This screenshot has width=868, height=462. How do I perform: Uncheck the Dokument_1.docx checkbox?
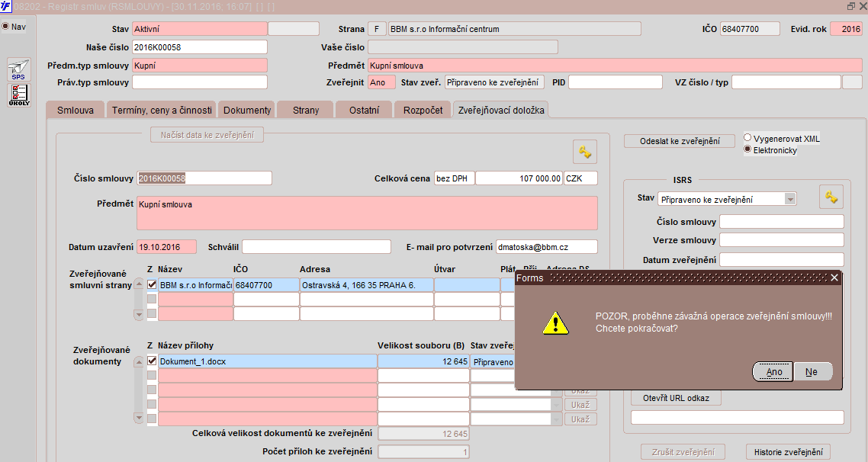point(152,361)
